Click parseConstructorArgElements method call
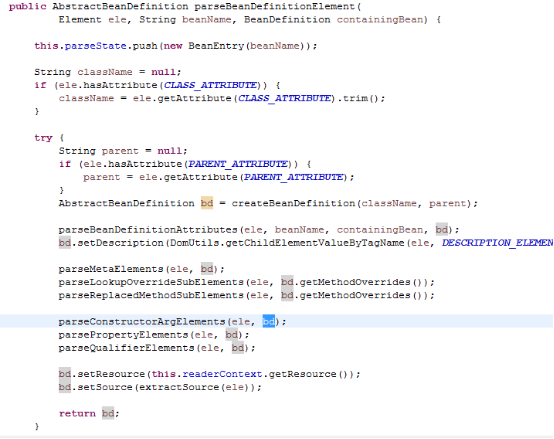 (x=142, y=322)
